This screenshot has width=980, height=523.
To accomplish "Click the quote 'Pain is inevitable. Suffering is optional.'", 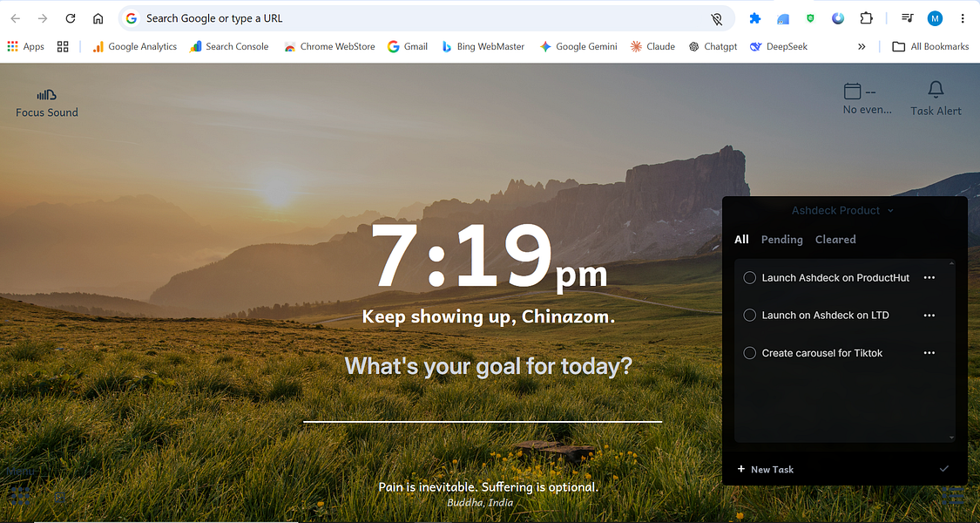I will click(x=489, y=486).
